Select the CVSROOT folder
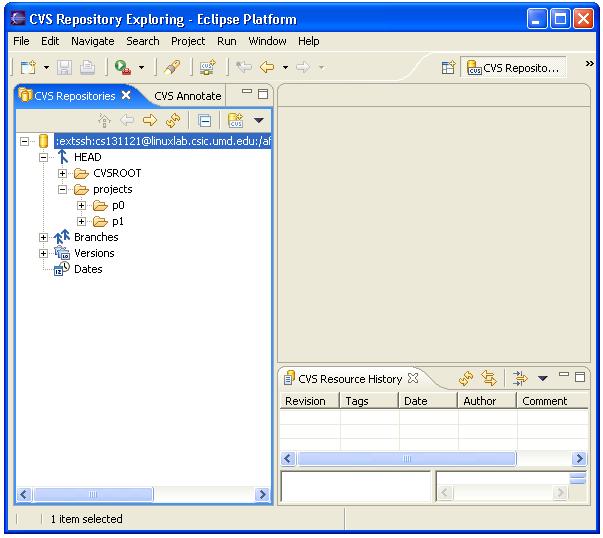The width and height of the screenshot is (603, 538). tap(117, 173)
